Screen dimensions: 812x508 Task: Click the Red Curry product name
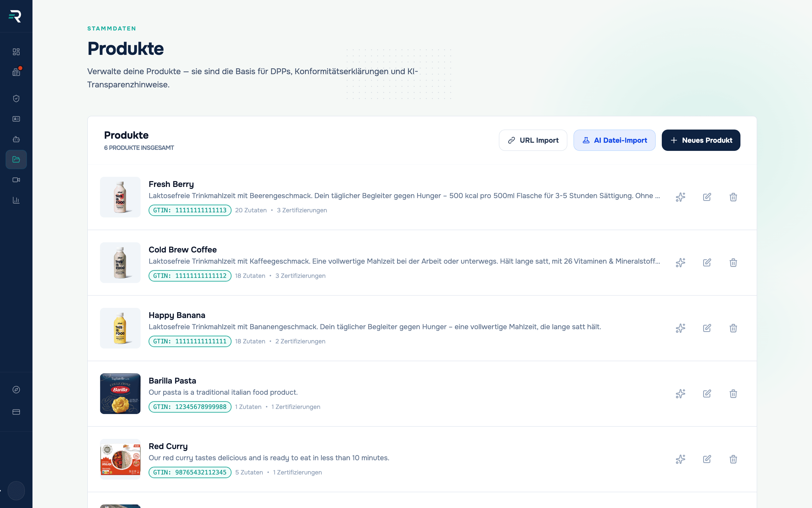(168, 446)
